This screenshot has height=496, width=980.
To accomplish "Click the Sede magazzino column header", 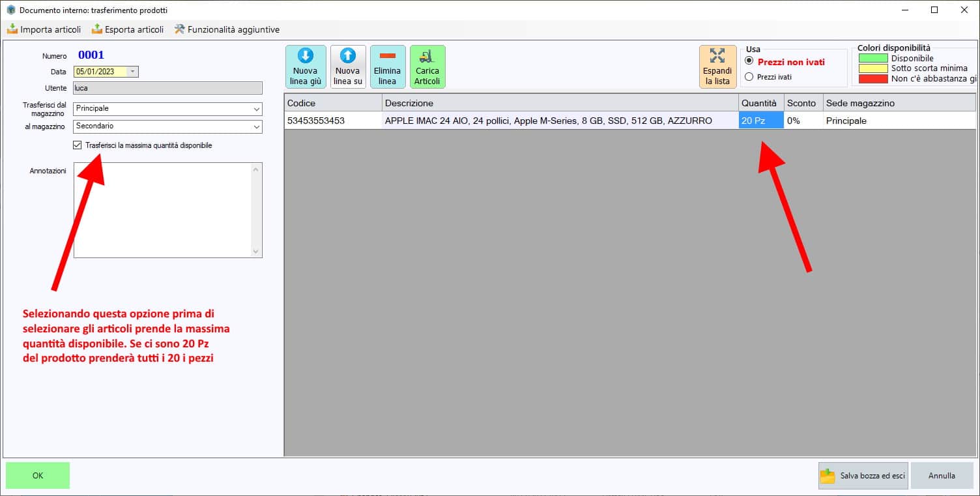I will point(900,103).
